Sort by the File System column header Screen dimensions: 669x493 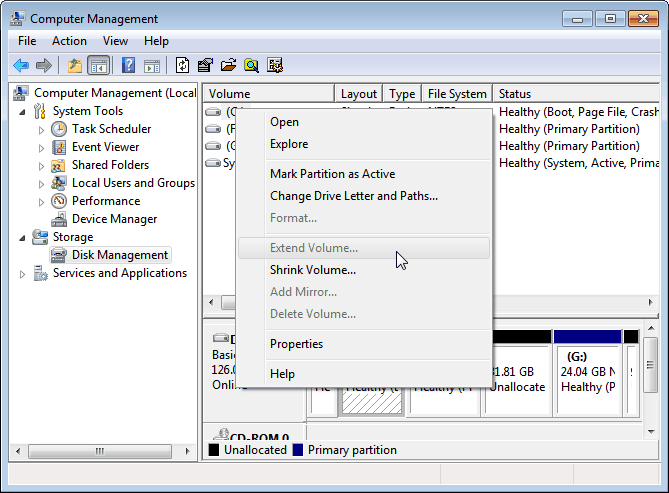[457, 93]
